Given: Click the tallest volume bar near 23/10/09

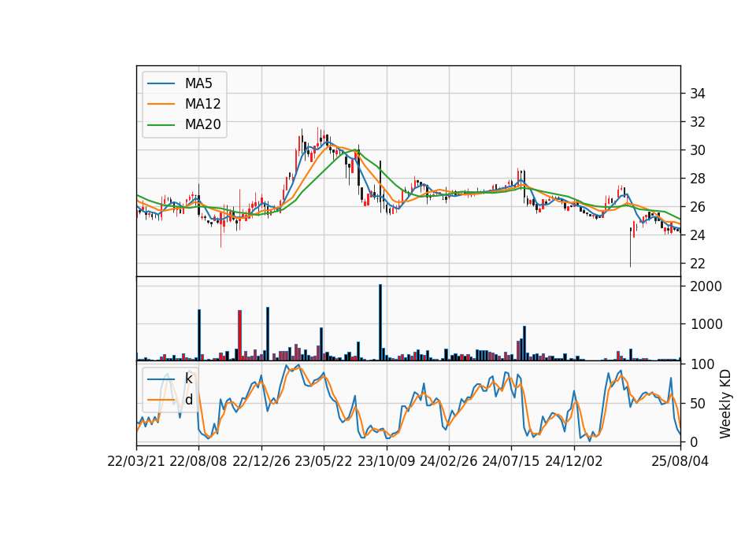Looking at the screenshot, I should [x=380, y=323].
